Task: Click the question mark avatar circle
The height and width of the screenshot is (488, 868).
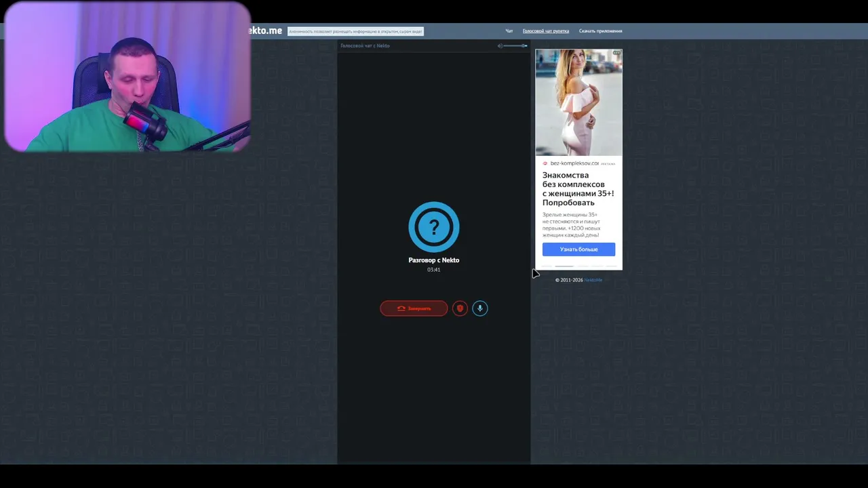Action: coord(434,227)
